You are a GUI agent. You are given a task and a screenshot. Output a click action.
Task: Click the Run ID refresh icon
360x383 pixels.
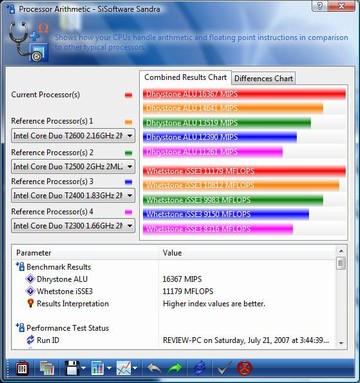click(30, 340)
